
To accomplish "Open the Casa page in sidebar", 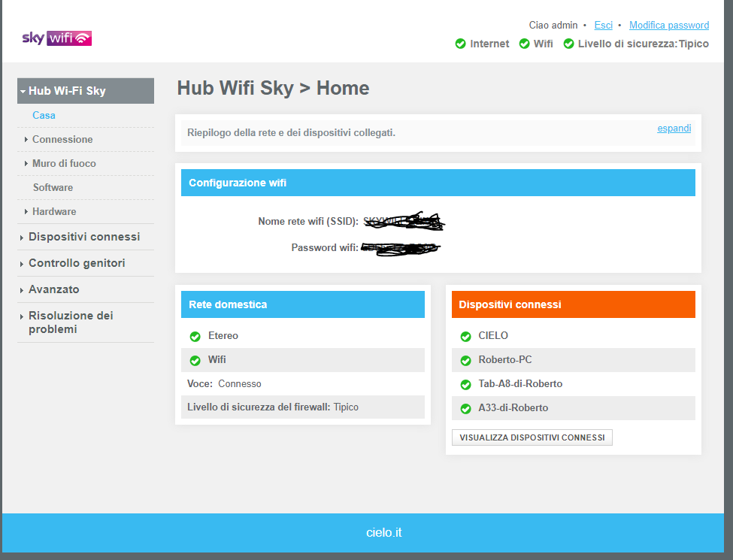I will coord(44,116).
